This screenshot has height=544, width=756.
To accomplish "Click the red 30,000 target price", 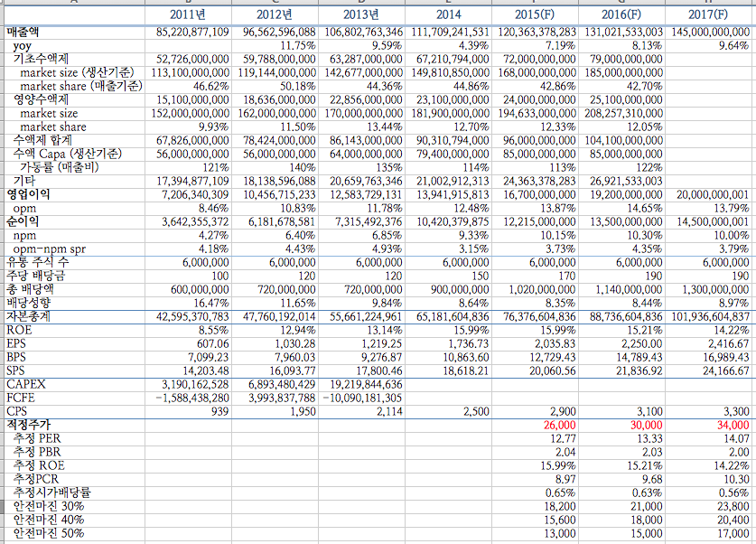I will pos(646,425).
